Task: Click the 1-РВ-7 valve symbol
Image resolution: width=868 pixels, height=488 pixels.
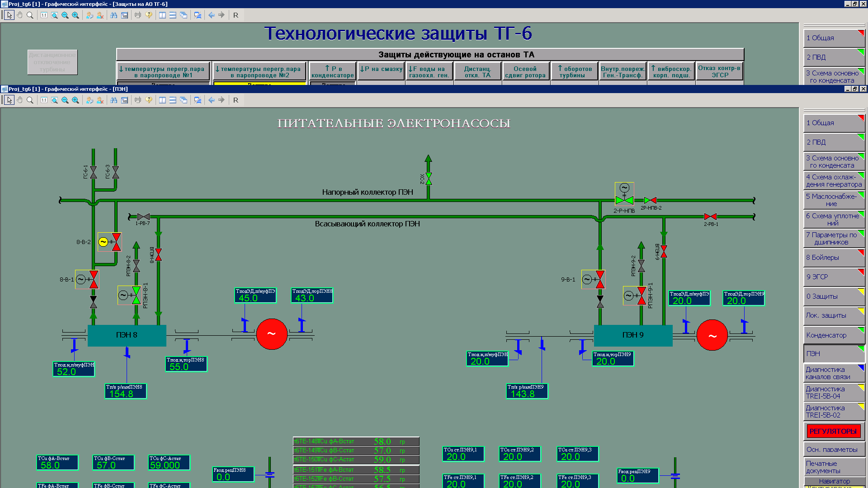Action: pos(143,217)
